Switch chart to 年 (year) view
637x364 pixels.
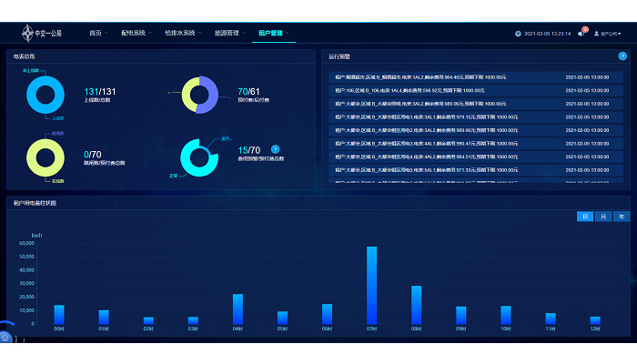tap(621, 217)
